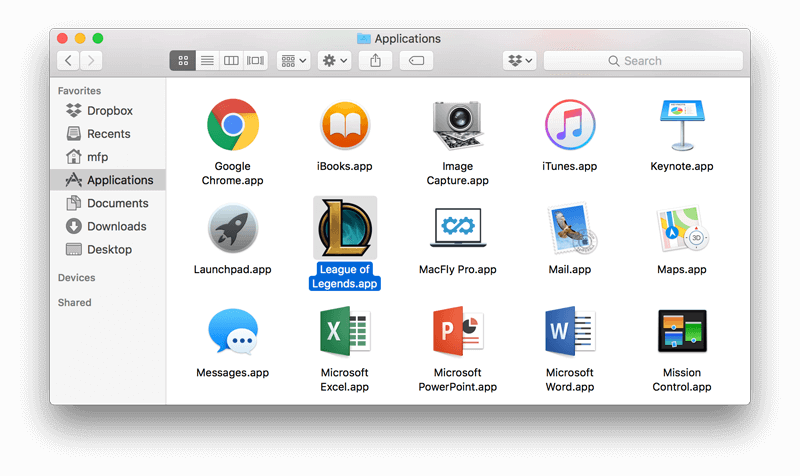The height and width of the screenshot is (476, 800).
Task: Click the Mission Control app icon
Action: 682,333
